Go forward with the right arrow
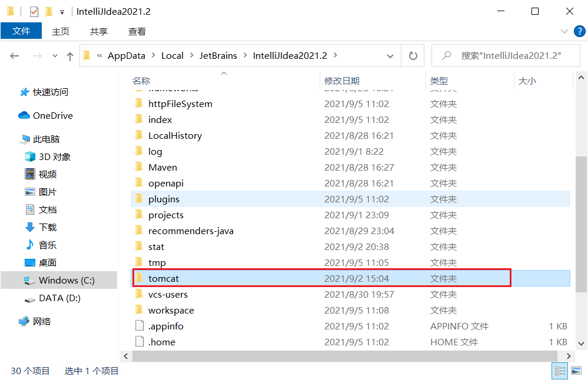The image size is (588, 380). [x=37, y=56]
